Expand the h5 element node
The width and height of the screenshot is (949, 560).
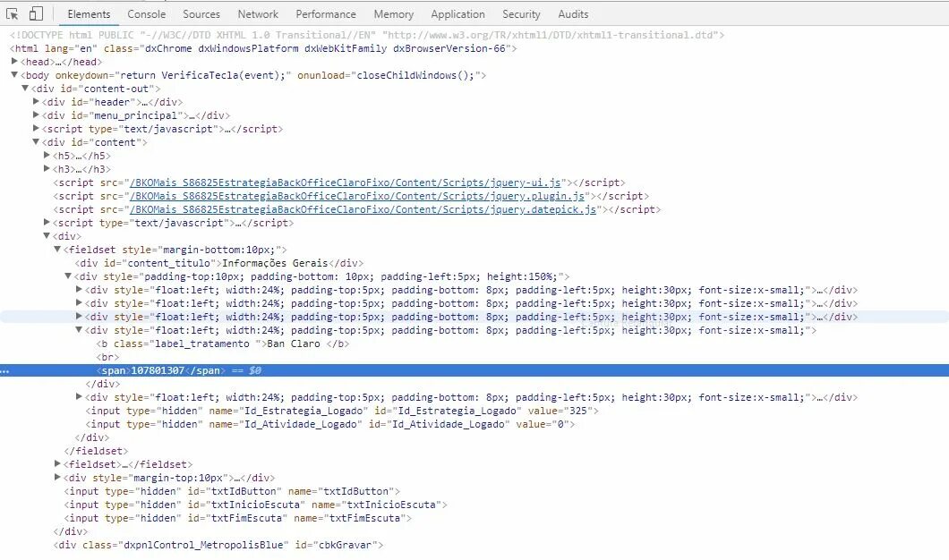pos(47,156)
